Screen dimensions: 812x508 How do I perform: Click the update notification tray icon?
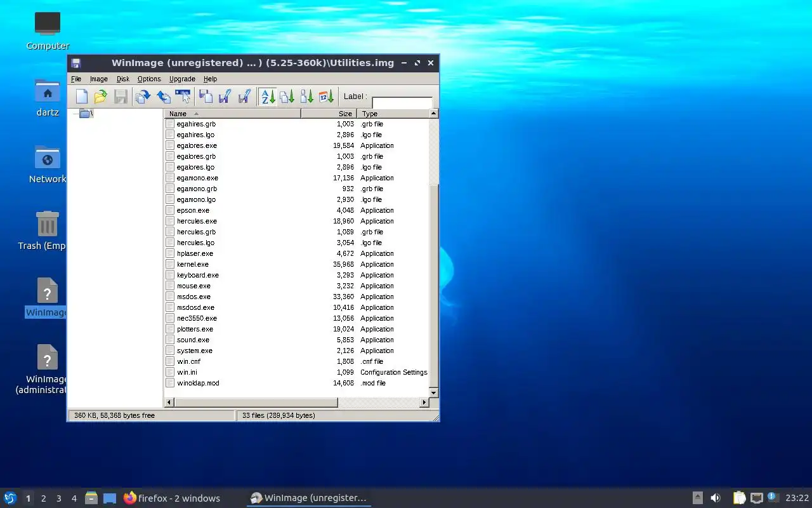(x=772, y=497)
